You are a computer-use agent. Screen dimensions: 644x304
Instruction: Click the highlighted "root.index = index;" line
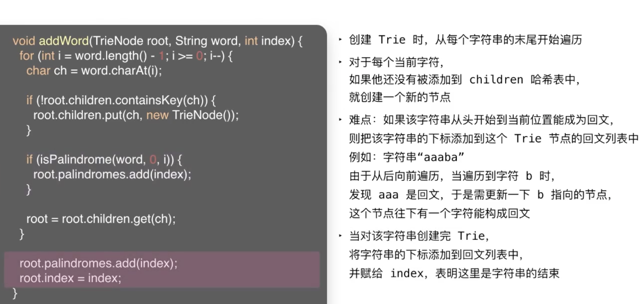(70, 278)
